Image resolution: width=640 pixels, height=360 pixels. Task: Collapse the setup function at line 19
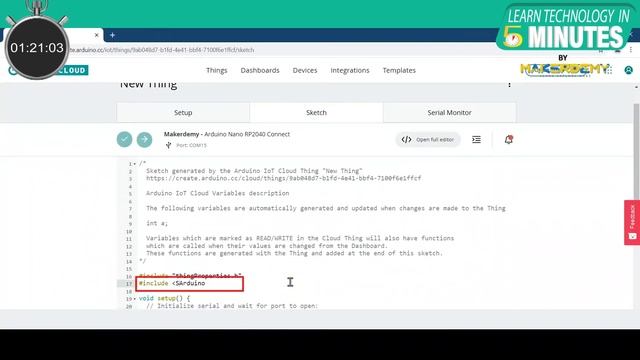coord(135,299)
